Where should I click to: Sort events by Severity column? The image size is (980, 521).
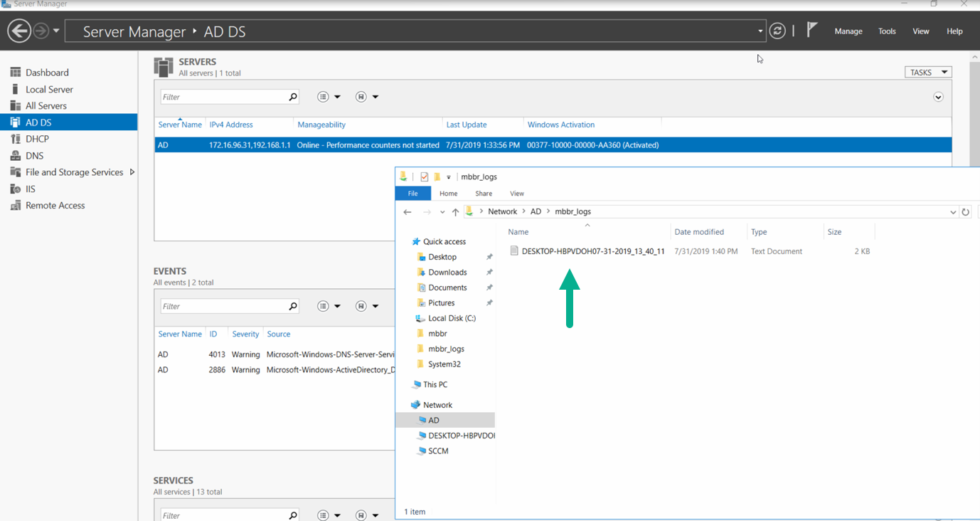coord(245,334)
